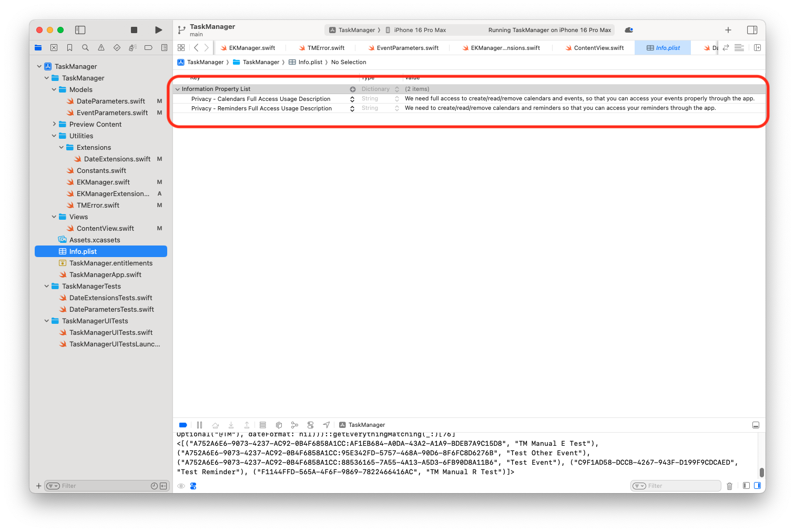The height and width of the screenshot is (532, 795).
Task: Open the editor options lines menu
Action: (739, 47)
